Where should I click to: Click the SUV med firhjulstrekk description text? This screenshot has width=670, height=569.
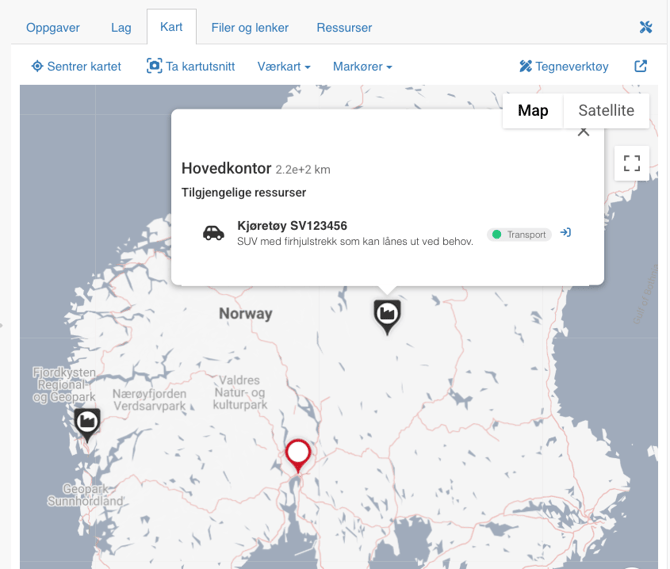(x=355, y=241)
